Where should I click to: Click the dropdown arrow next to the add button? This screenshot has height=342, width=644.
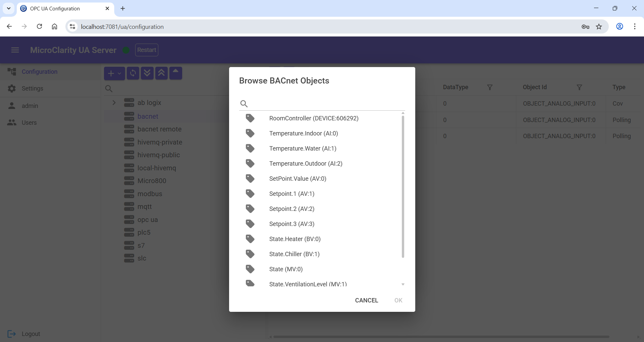(119, 74)
